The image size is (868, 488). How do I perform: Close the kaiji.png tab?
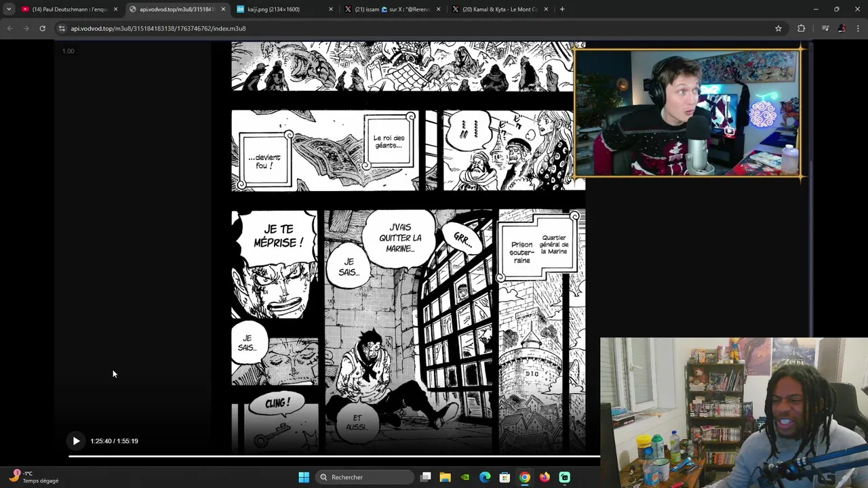pyautogui.click(x=331, y=9)
